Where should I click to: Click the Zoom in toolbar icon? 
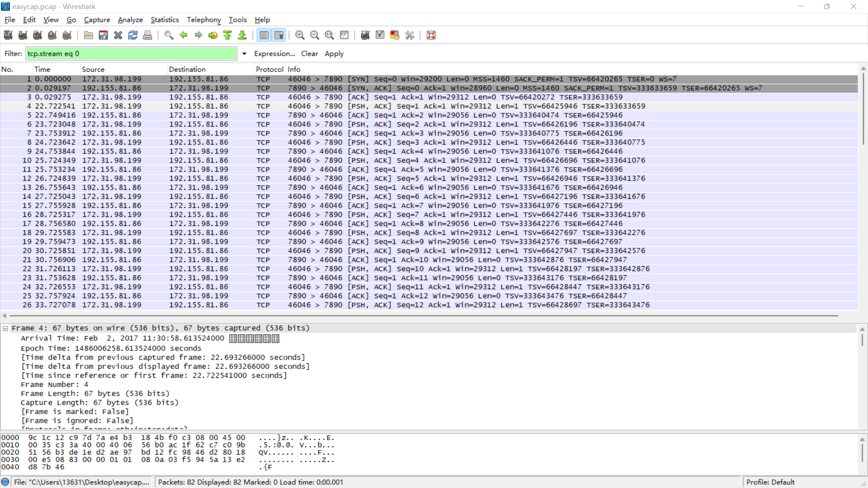pos(299,35)
